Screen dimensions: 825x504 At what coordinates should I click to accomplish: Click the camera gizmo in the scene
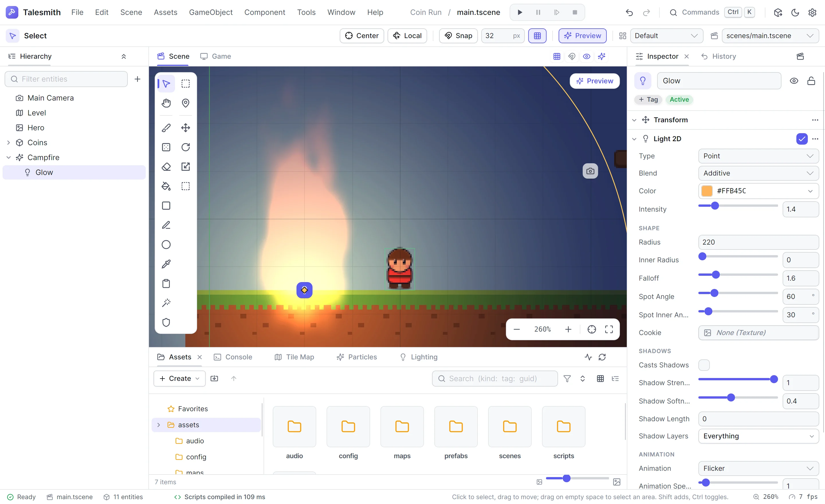click(x=590, y=171)
